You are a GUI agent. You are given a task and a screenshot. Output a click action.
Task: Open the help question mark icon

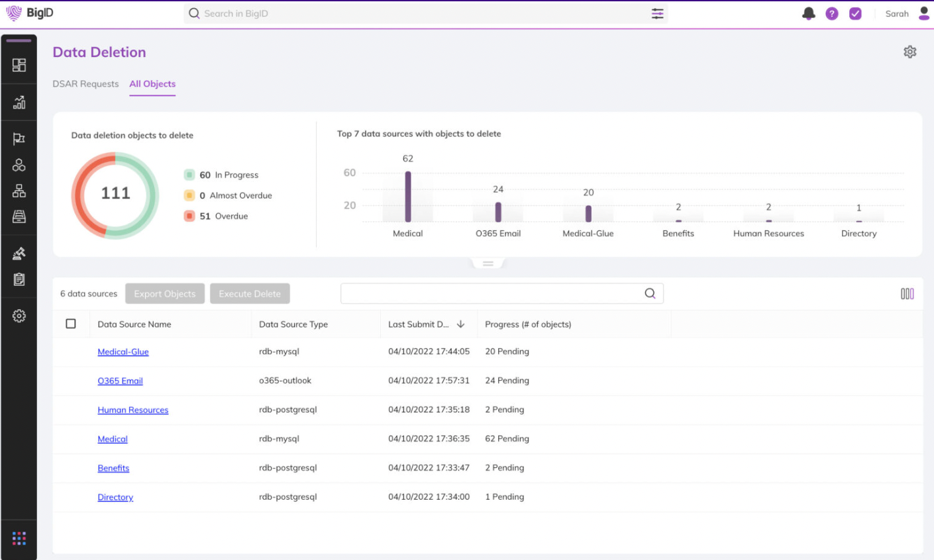(x=832, y=13)
